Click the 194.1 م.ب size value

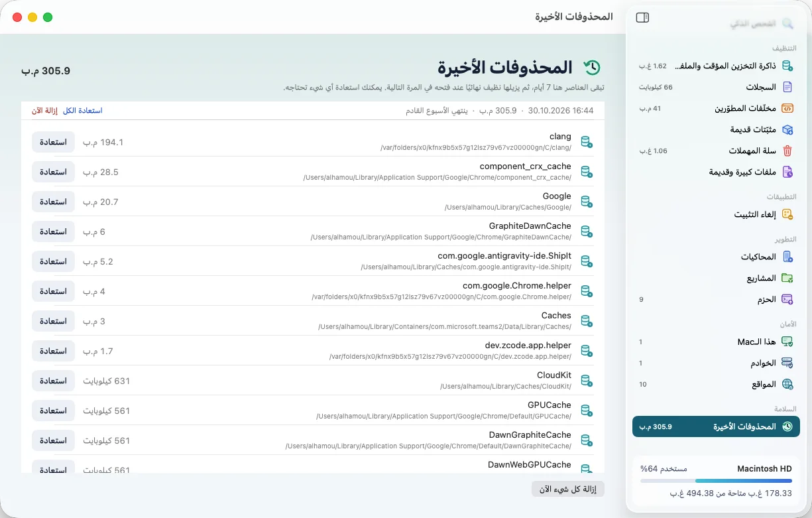[x=103, y=142]
